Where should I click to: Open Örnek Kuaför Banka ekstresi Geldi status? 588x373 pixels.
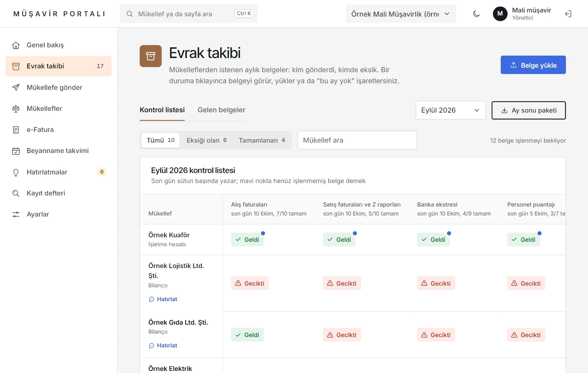433,240
